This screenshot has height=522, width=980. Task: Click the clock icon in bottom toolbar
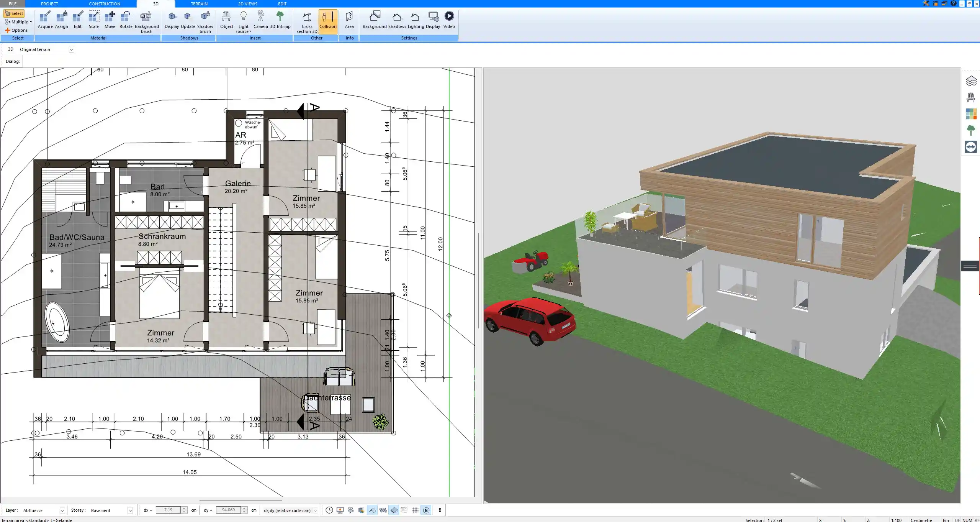click(x=329, y=510)
